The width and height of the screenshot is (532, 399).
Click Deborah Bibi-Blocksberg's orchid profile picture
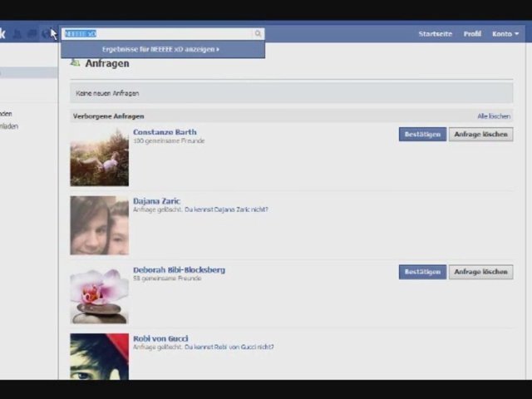(x=99, y=294)
